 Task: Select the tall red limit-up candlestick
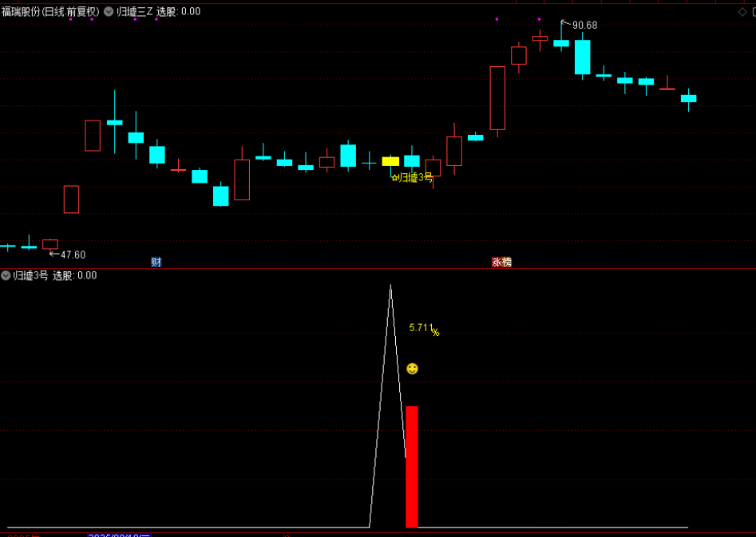[x=497, y=98]
